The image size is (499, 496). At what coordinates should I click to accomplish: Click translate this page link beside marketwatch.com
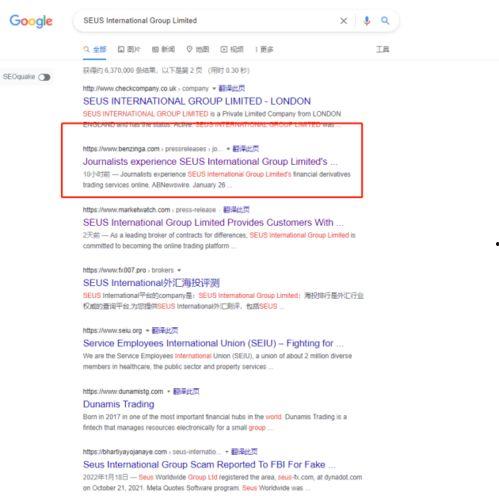[236, 210]
